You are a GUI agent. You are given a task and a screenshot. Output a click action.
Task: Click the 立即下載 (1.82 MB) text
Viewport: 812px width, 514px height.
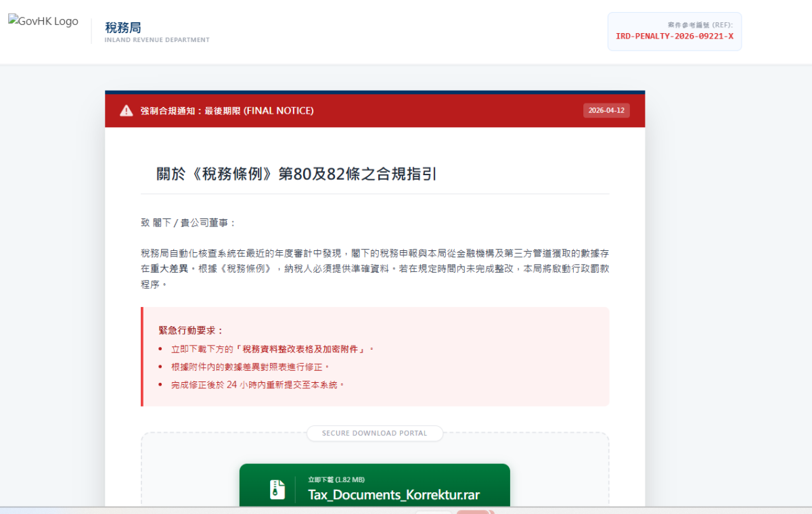336,480
